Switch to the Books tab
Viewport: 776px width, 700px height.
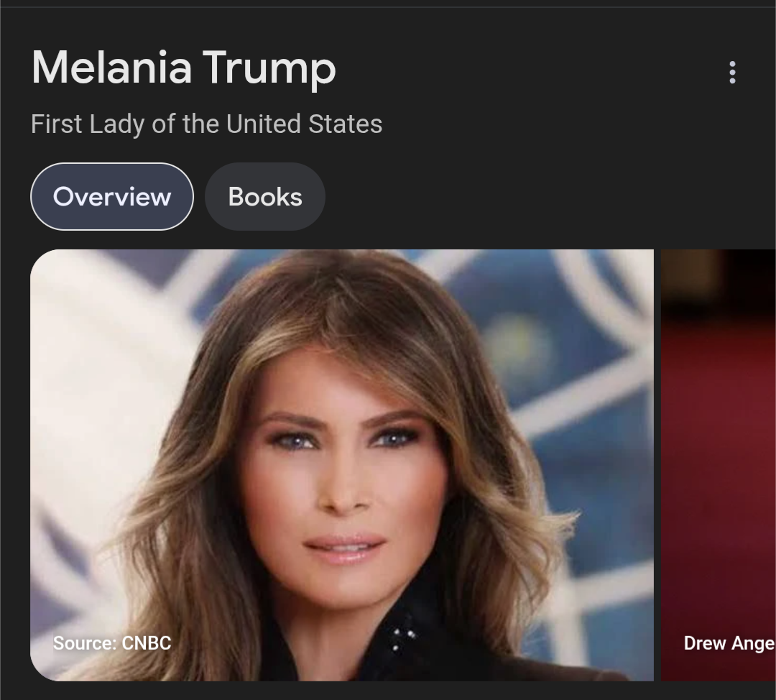click(x=265, y=196)
